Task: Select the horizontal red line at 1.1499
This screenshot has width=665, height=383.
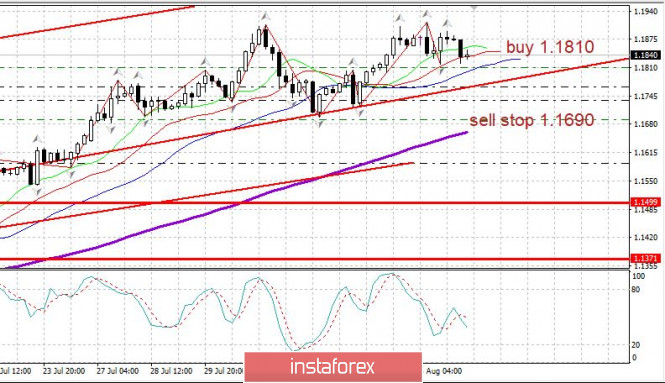Action: point(315,203)
